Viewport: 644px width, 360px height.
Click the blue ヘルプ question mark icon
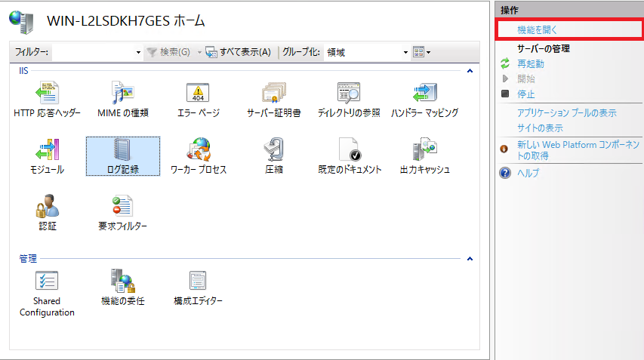tap(505, 173)
